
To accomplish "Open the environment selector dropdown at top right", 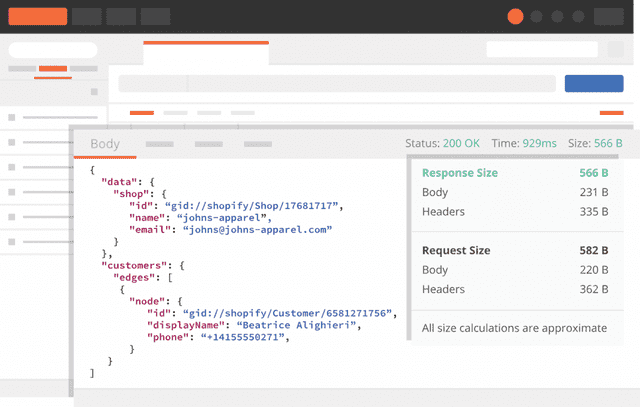I will (541, 49).
